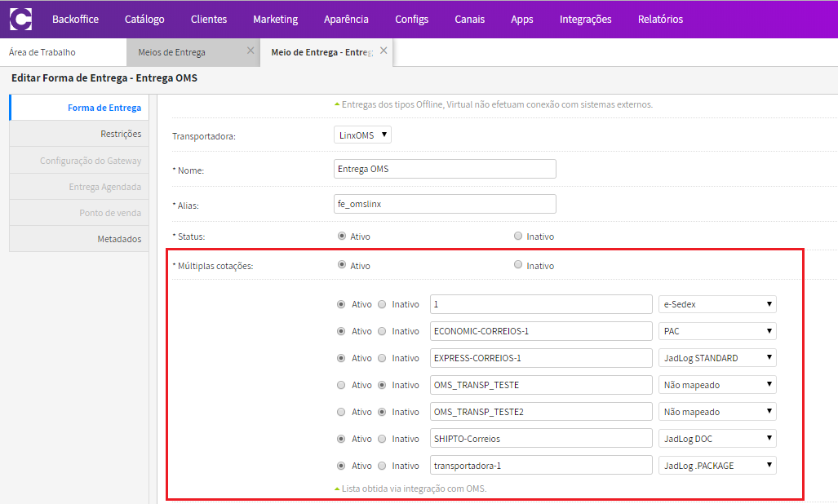Open the Aparência menu
Viewport: 838px width, 504px height.
[x=346, y=20]
